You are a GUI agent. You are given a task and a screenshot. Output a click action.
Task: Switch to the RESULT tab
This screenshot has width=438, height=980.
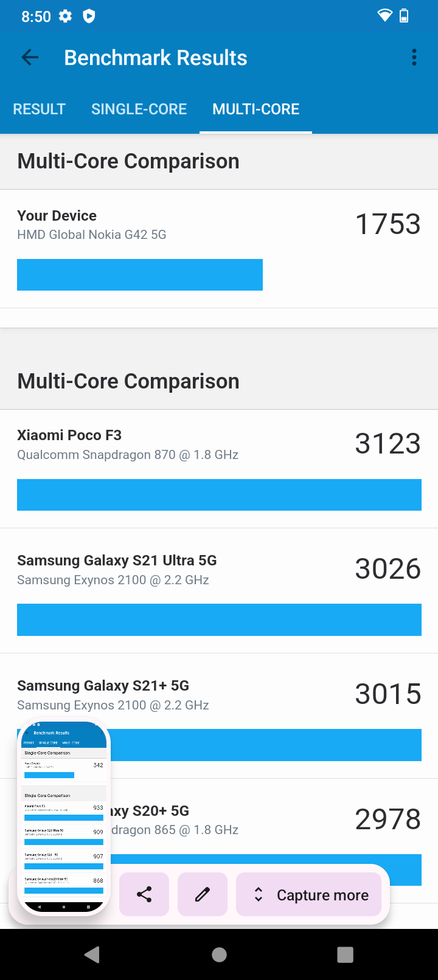(39, 109)
